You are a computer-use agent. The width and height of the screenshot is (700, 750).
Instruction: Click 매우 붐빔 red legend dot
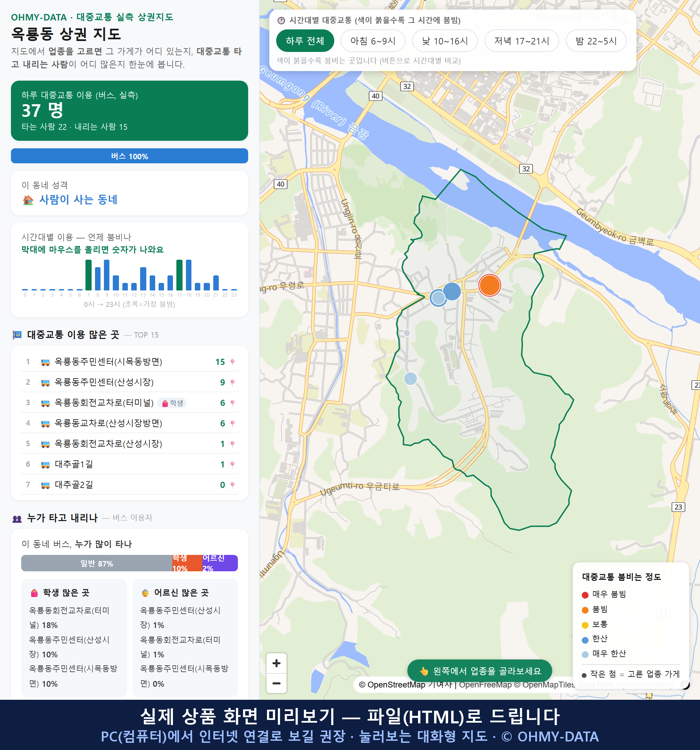pyautogui.click(x=585, y=595)
